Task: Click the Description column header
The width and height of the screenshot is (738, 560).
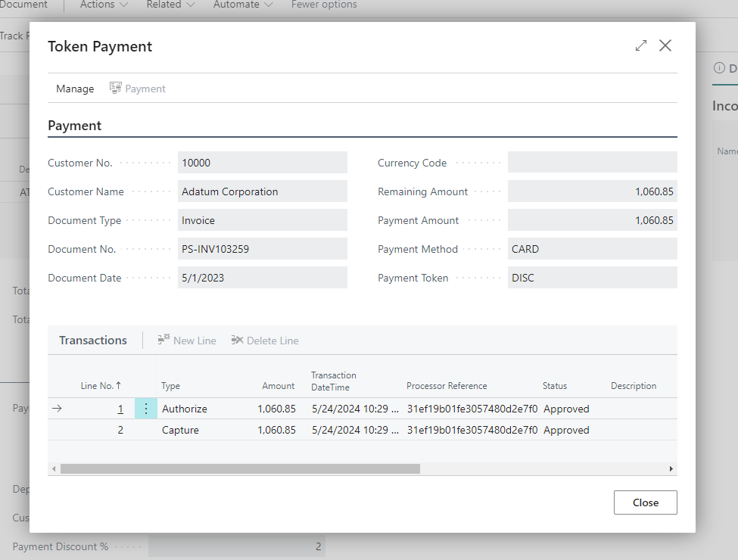Action: 634,386
